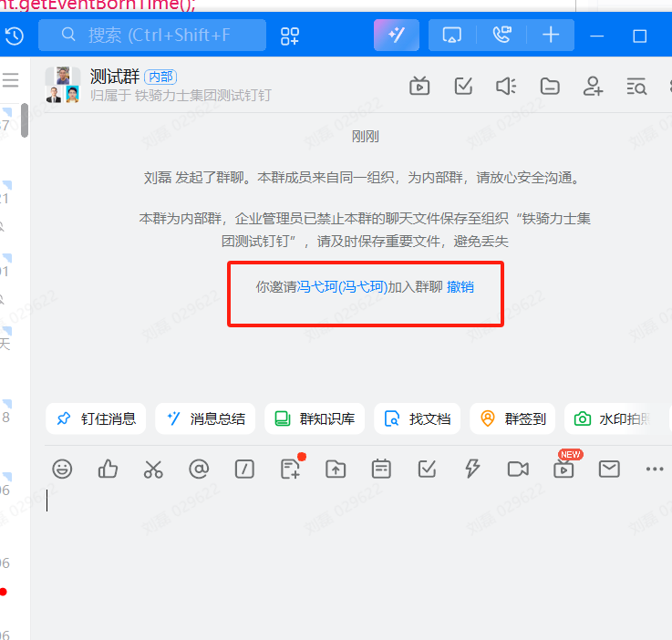Image resolution: width=672 pixels, height=640 pixels.
Task: Click the search box in title bar
Action: coord(164,36)
